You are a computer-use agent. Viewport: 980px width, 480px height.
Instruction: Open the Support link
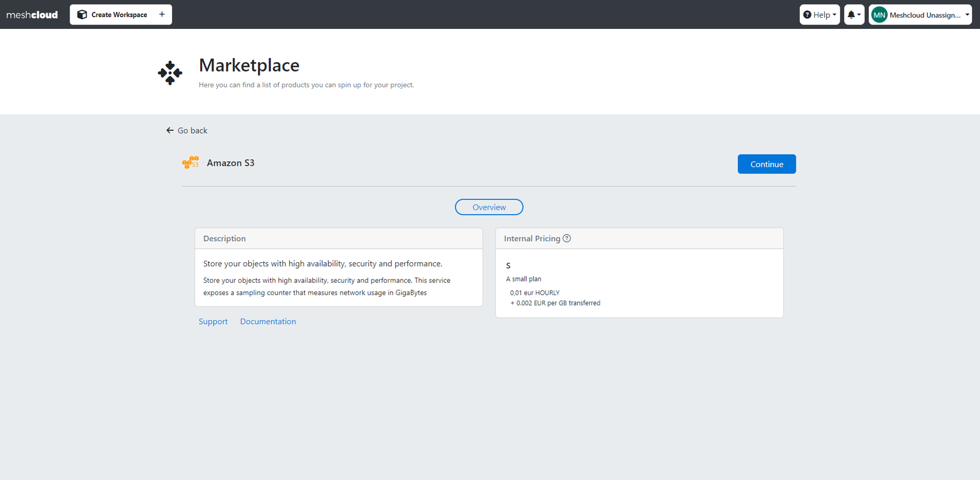[213, 322]
